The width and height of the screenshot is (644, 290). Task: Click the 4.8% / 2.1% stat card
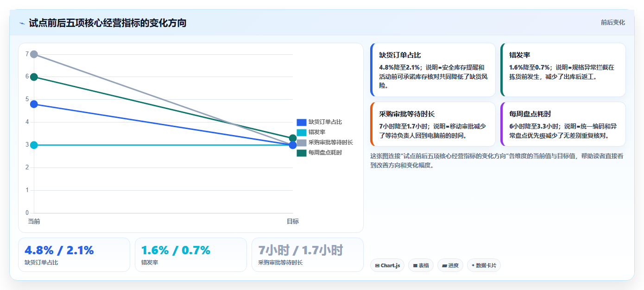click(74, 255)
